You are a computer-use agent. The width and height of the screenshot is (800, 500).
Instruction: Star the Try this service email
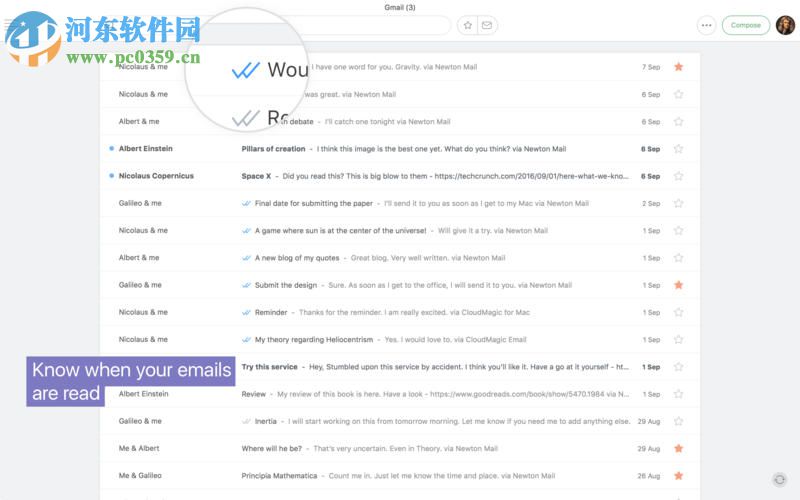coord(678,367)
